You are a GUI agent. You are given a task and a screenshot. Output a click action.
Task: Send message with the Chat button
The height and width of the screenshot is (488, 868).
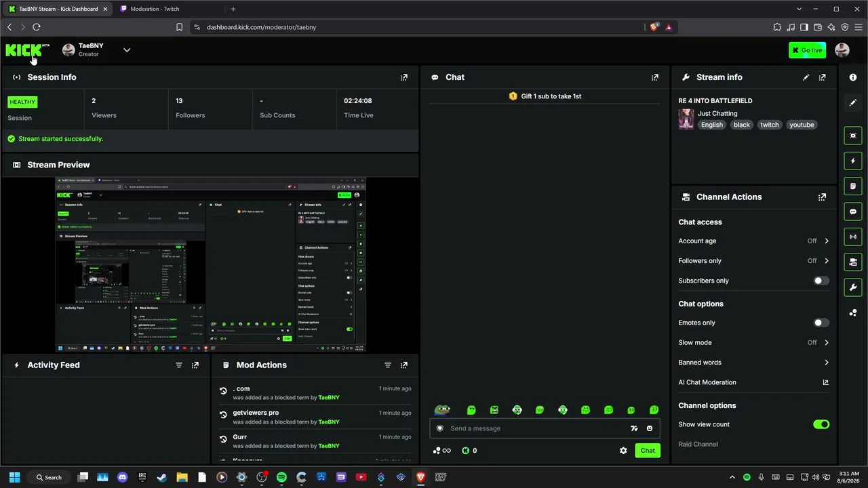click(648, 451)
